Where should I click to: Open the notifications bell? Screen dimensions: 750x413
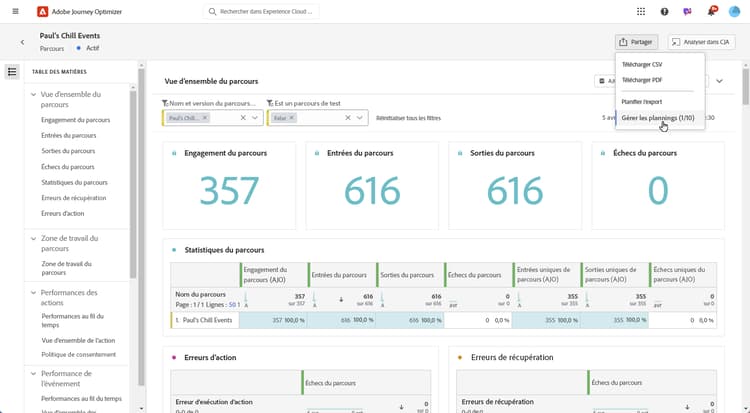(x=711, y=11)
